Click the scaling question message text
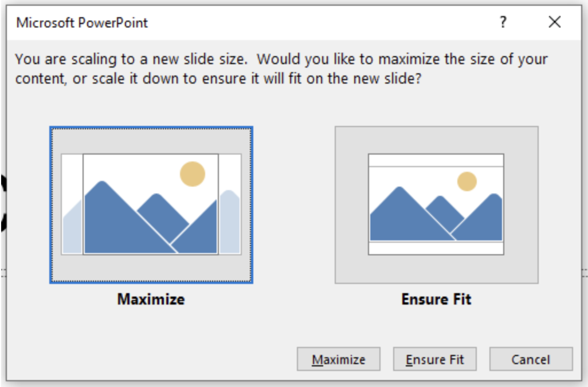This screenshot has width=588, height=387. click(x=281, y=68)
